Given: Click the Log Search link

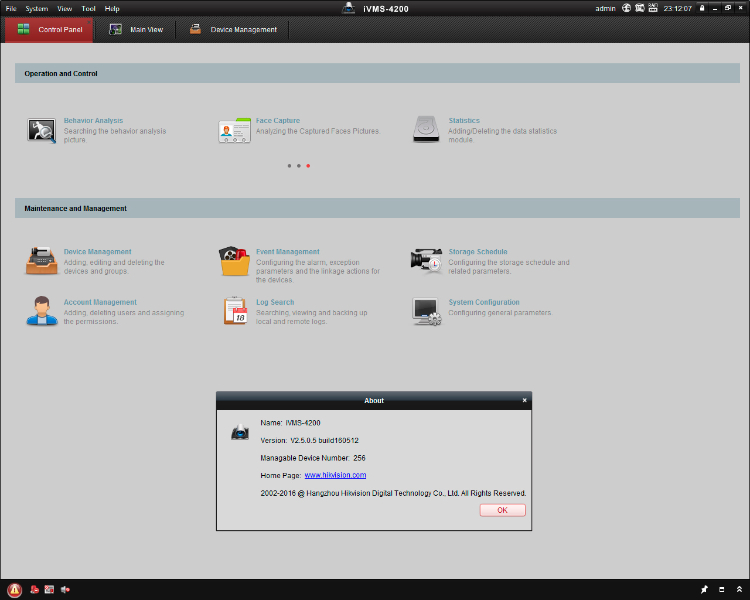Looking at the screenshot, I should coord(275,302).
